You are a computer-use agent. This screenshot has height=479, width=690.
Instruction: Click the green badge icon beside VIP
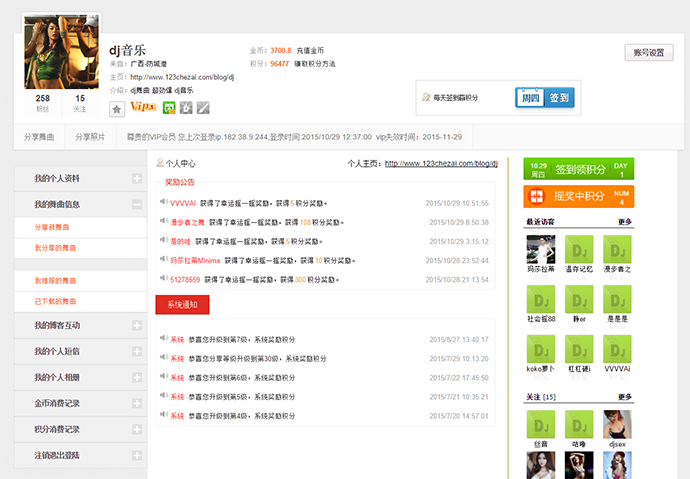pyautogui.click(x=169, y=108)
